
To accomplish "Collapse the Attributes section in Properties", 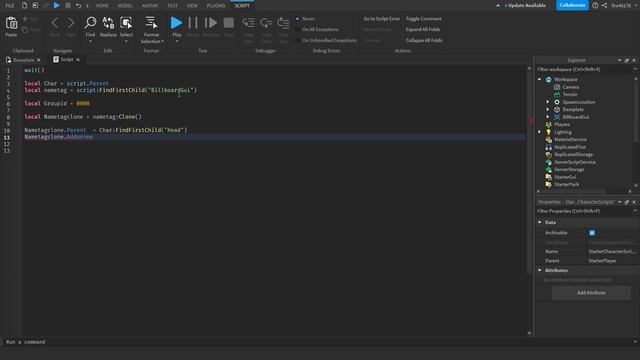I will click(x=540, y=270).
